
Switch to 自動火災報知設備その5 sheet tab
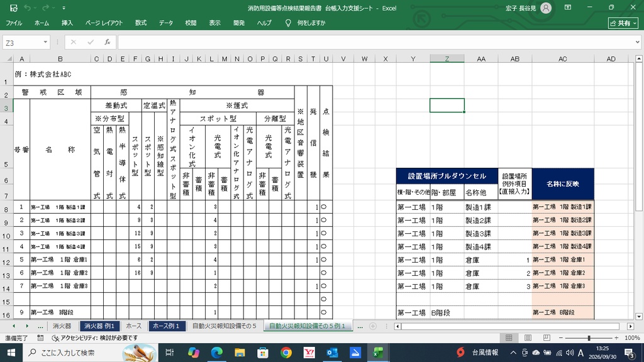tap(225, 326)
